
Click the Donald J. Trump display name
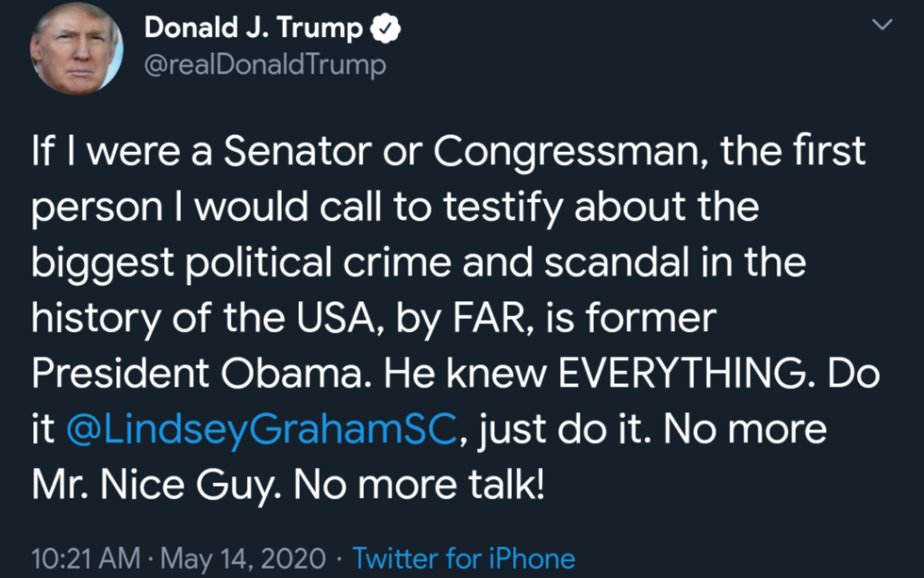(x=254, y=28)
